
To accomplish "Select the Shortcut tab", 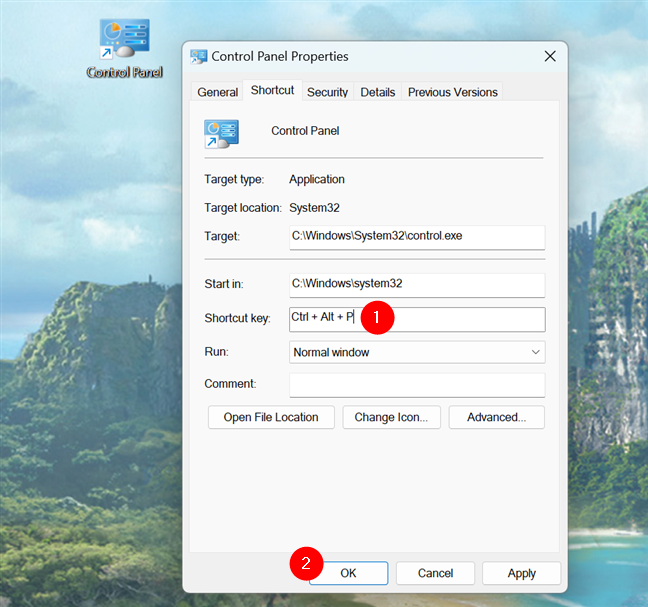I will tap(272, 90).
